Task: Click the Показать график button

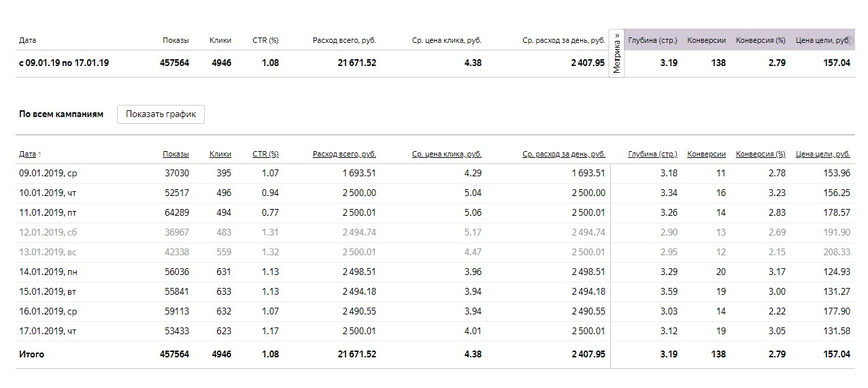Action: point(161,114)
